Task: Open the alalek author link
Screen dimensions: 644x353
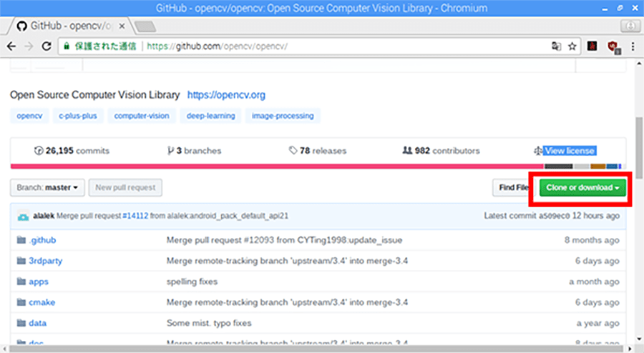Action: [x=44, y=216]
